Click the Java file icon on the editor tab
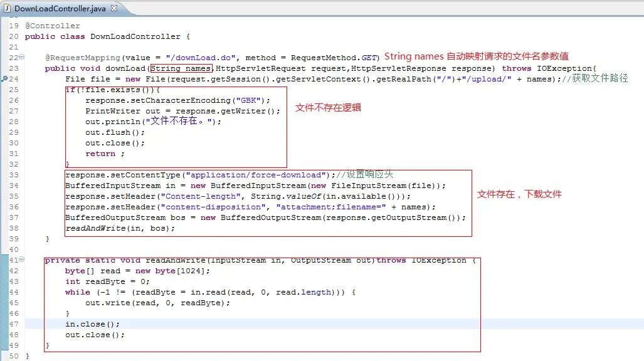 click(7, 8)
